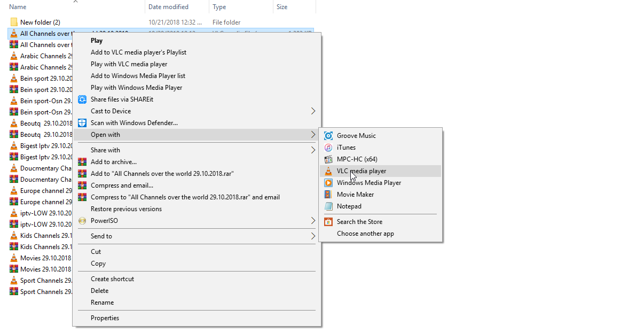Open Properties from the context menu
644x333 pixels.
click(105, 318)
